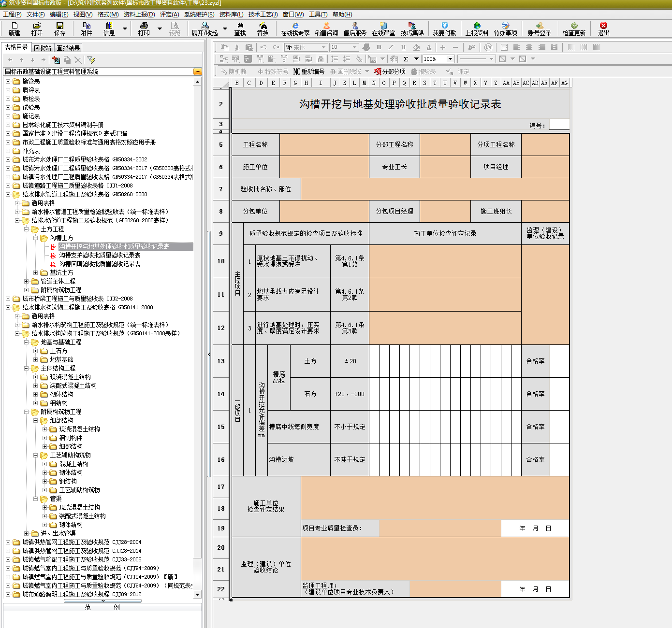Open the 待办事项 to-do items
Image resolution: width=672 pixels, height=628 pixels.
[x=505, y=29]
